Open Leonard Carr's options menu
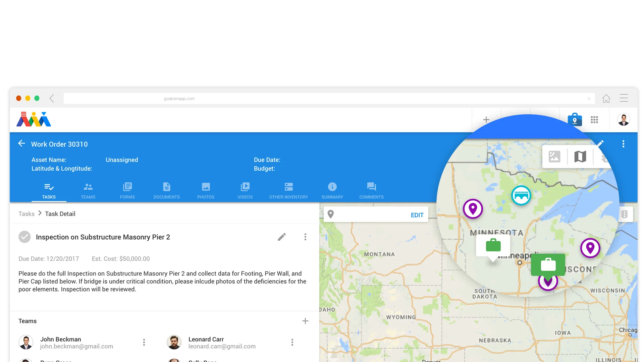This screenshot has width=644, height=362. coord(292,342)
